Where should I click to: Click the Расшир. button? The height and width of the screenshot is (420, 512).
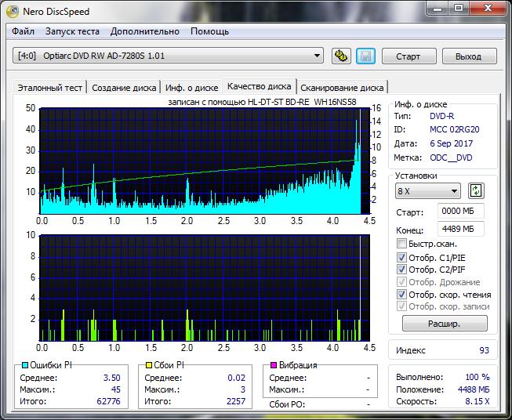click(x=445, y=323)
